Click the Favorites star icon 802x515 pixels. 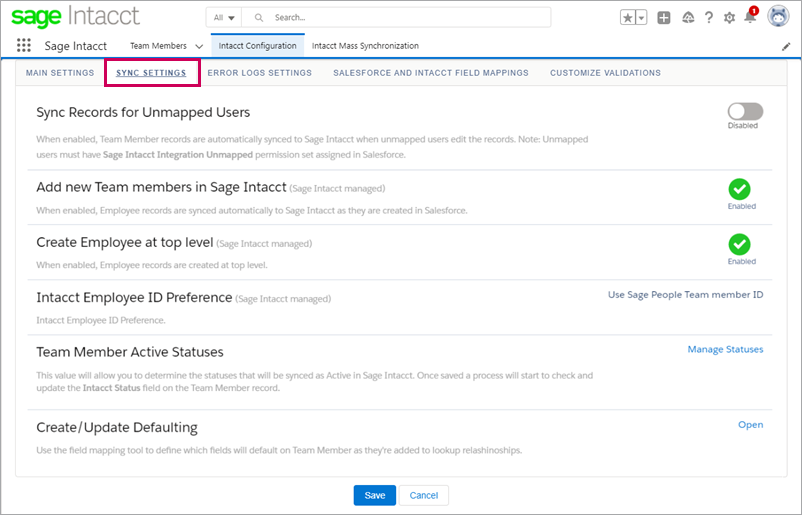tap(628, 18)
